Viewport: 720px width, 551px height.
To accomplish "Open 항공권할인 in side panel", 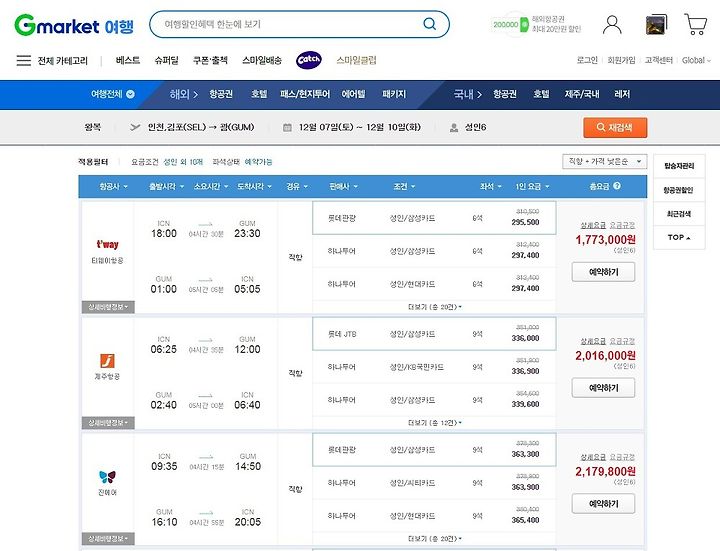I will point(679,190).
